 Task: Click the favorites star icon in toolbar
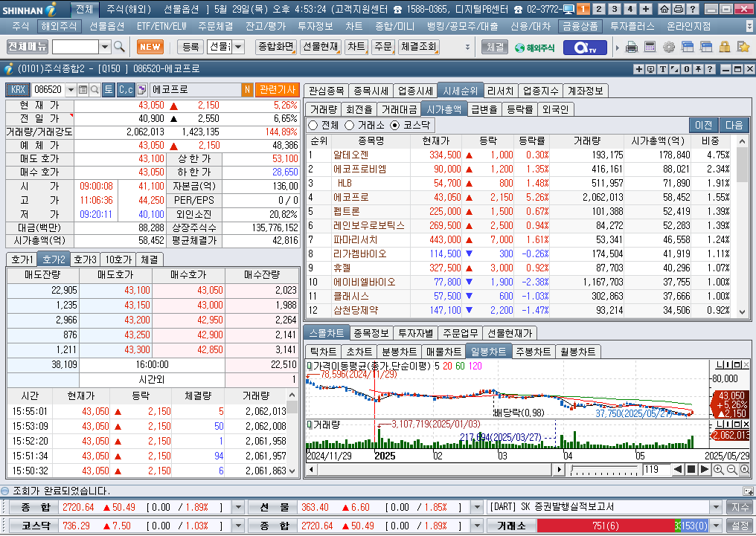pos(743,47)
